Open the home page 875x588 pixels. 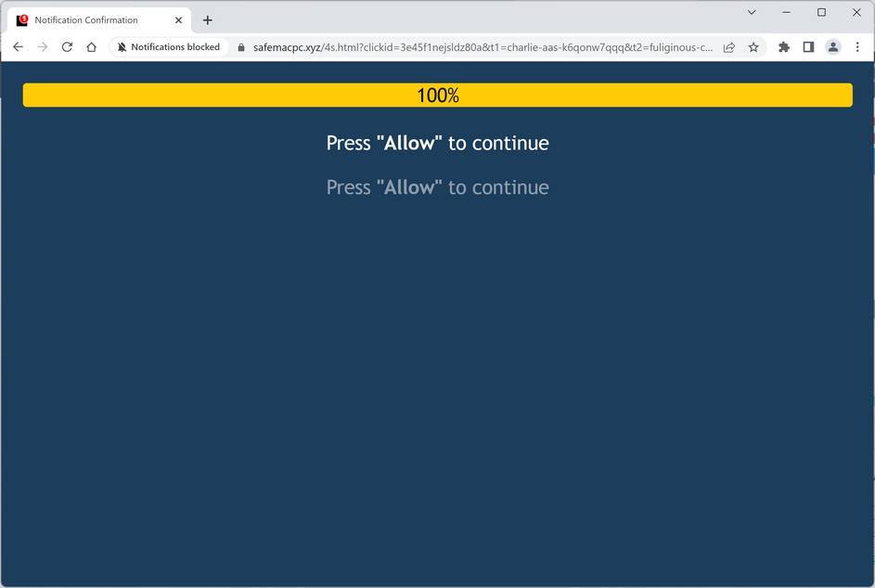[x=92, y=47]
